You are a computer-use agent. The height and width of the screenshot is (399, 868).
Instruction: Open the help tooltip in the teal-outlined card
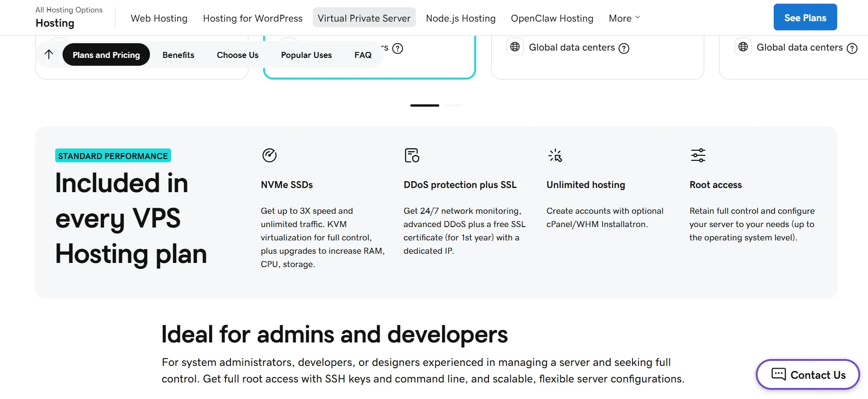398,48
